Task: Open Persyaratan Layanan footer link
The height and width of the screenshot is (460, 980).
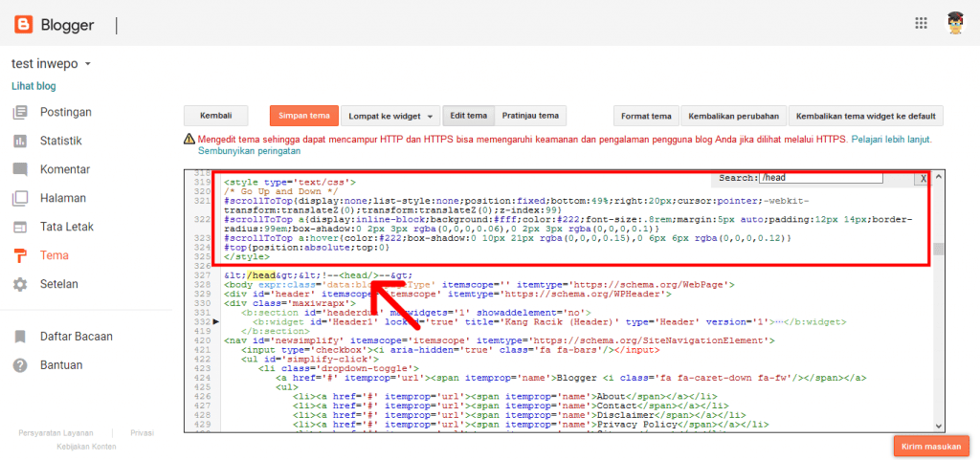Action: tap(56, 432)
